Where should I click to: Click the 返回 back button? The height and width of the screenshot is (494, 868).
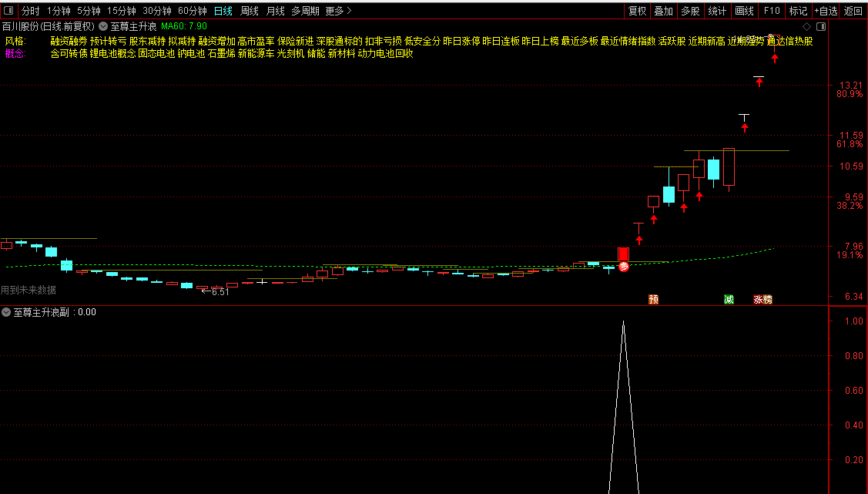(853, 11)
